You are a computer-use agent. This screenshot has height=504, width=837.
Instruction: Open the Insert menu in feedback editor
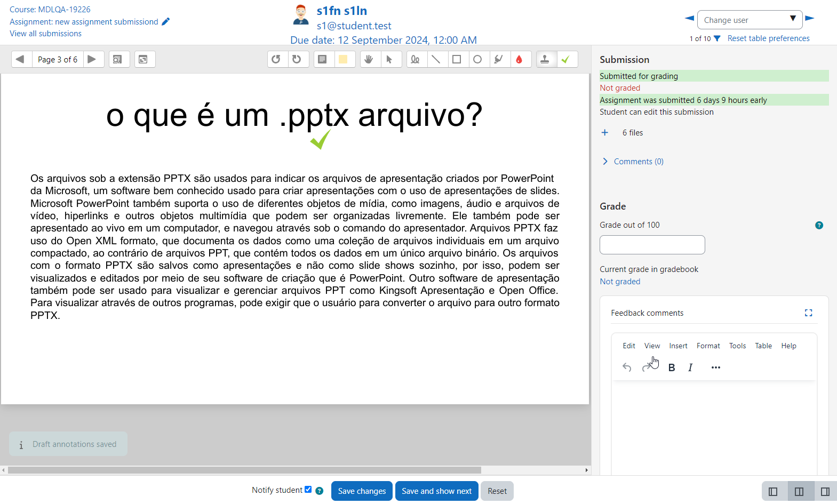678,346
